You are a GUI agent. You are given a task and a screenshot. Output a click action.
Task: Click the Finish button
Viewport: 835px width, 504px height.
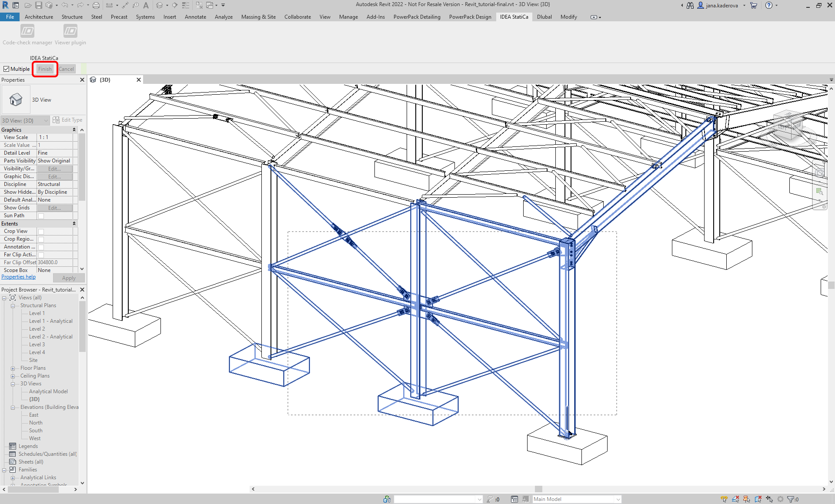click(x=44, y=69)
